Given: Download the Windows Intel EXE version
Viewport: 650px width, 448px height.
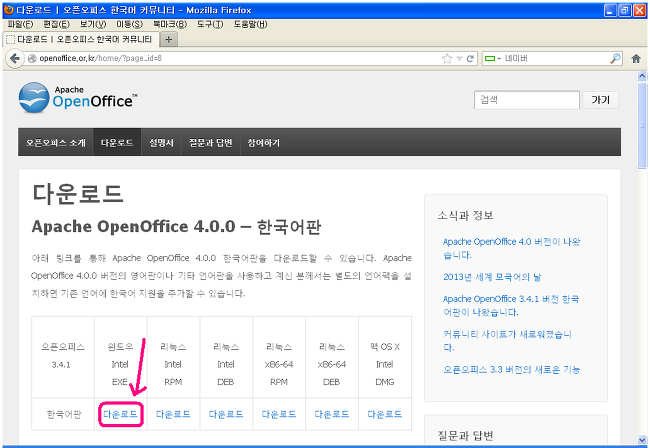Looking at the screenshot, I should click(x=120, y=414).
